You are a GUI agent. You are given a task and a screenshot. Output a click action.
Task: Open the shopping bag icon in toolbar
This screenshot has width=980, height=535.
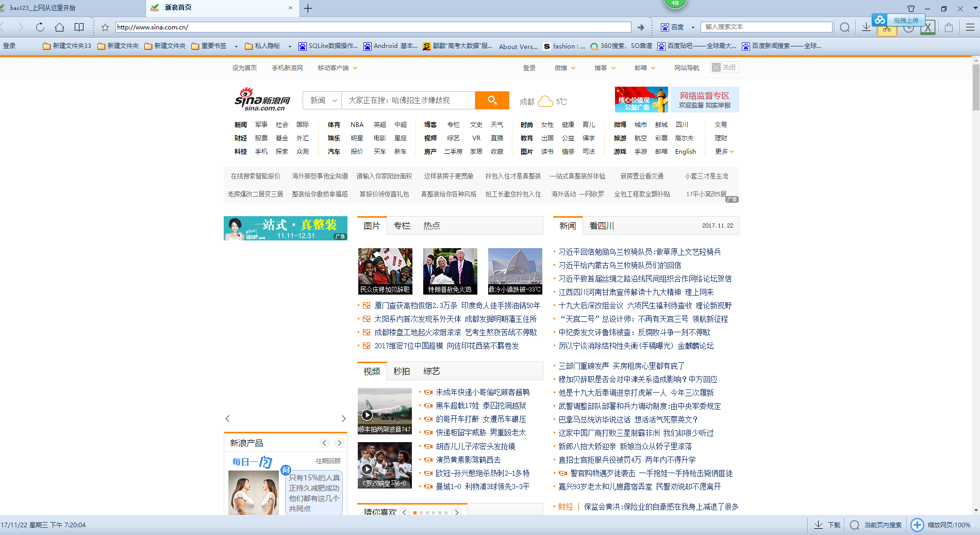[949, 27]
